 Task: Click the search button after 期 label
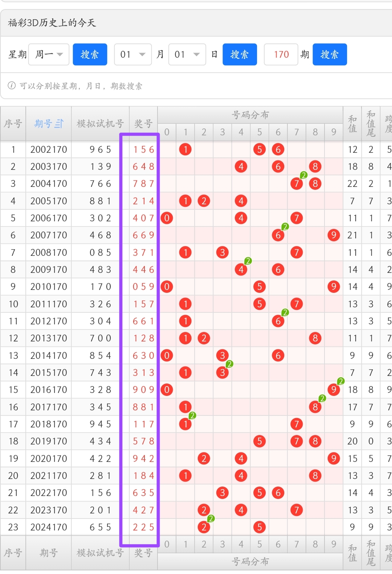point(330,54)
